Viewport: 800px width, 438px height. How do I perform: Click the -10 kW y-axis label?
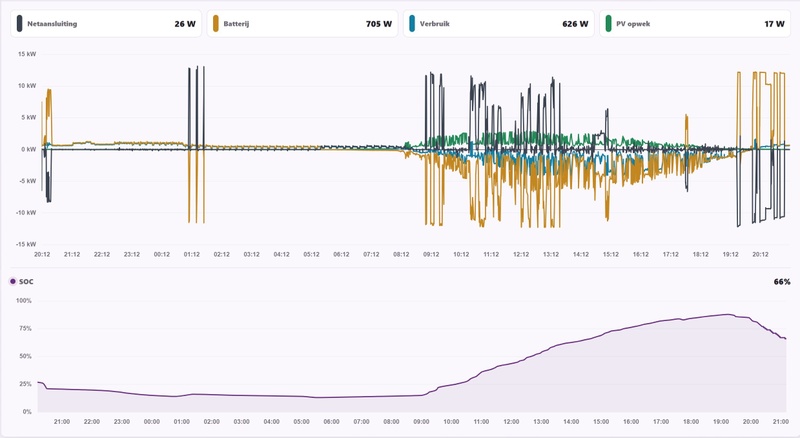coord(27,212)
